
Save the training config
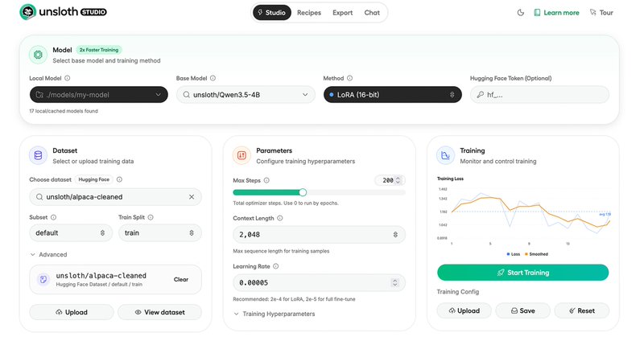(x=522, y=310)
